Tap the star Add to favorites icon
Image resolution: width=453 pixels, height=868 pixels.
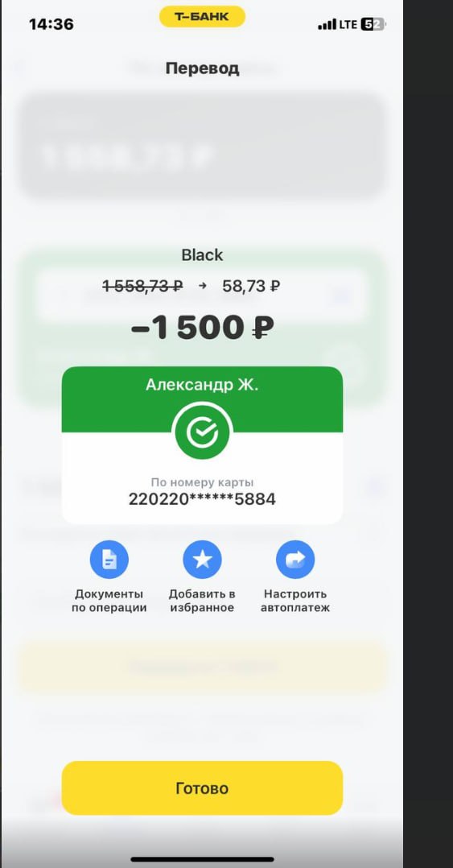[203, 559]
